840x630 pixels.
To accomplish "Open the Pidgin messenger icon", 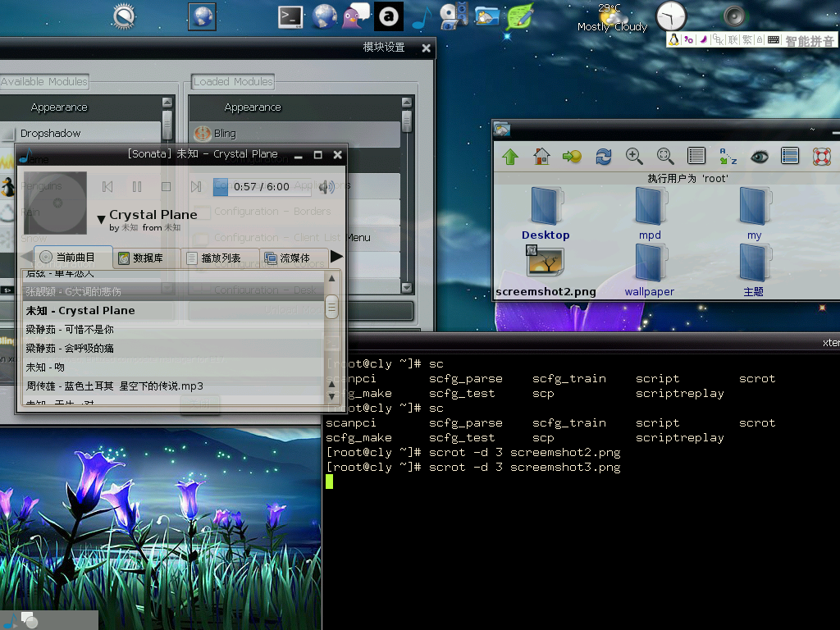I will pos(356,16).
